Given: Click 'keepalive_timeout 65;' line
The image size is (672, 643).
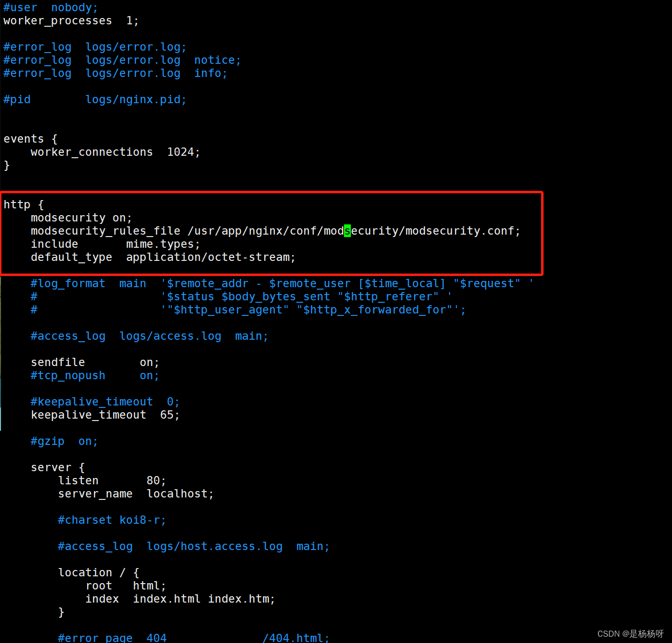Looking at the screenshot, I should click(x=105, y=415).
